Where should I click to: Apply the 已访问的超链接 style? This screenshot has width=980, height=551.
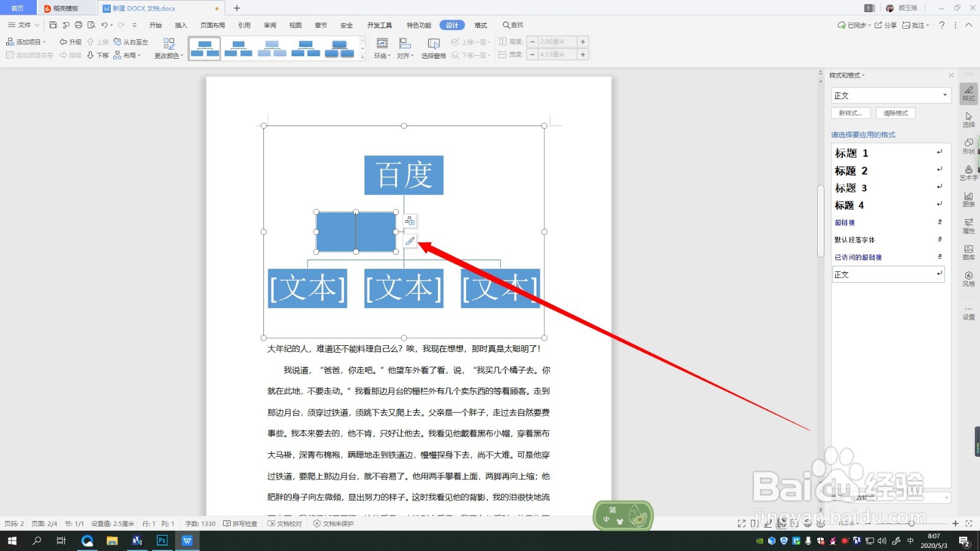(888, 257)
